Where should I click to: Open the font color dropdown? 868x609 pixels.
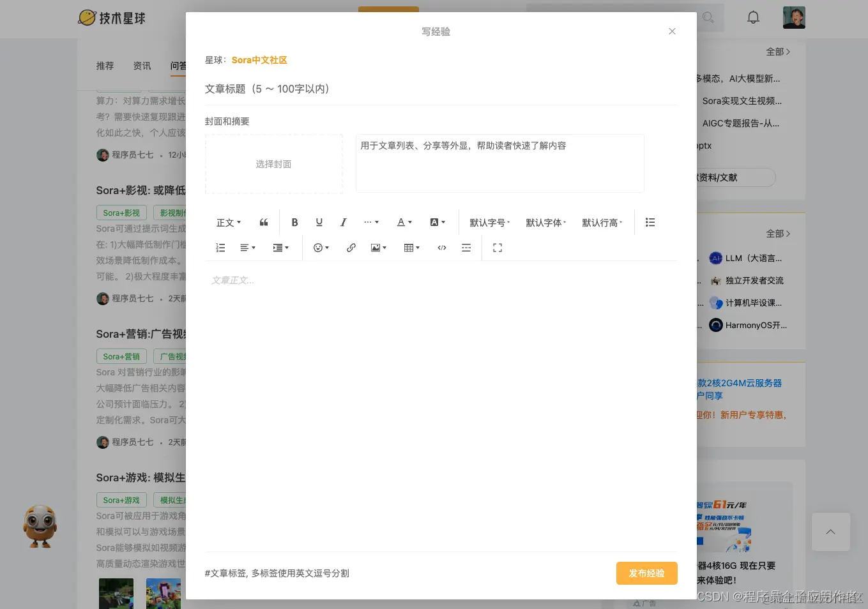point(404,222)
